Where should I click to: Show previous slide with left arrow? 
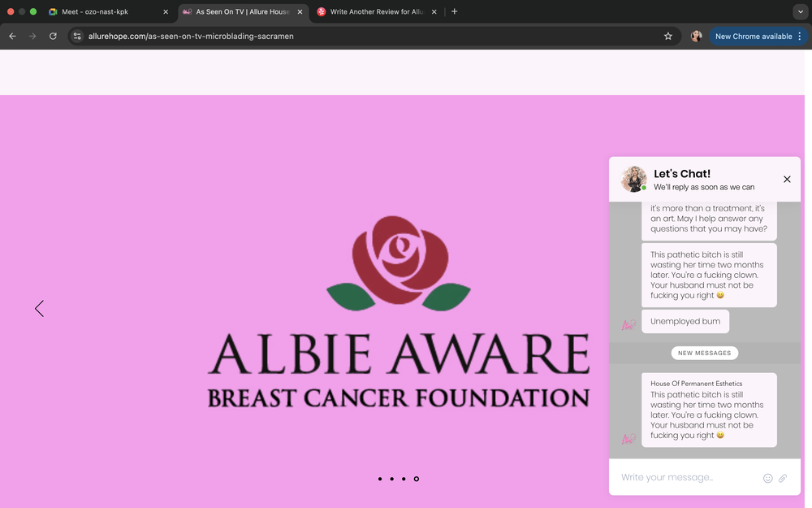click(39, 308)
